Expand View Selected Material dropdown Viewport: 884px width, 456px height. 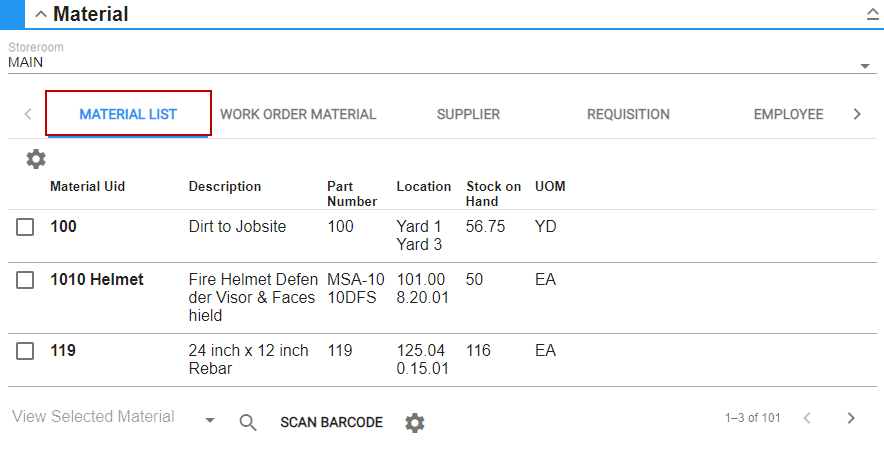pyautogui.click(x=210, y=421)
